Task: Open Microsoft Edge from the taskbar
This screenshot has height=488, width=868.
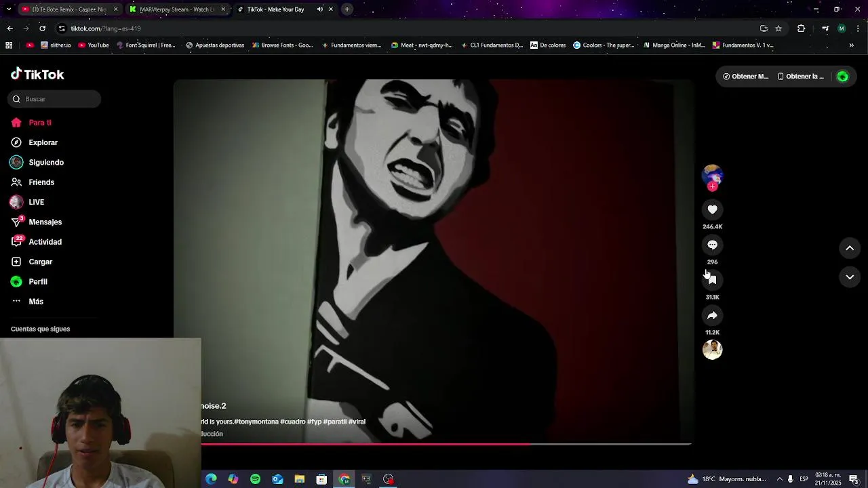Action: (211, 479)
